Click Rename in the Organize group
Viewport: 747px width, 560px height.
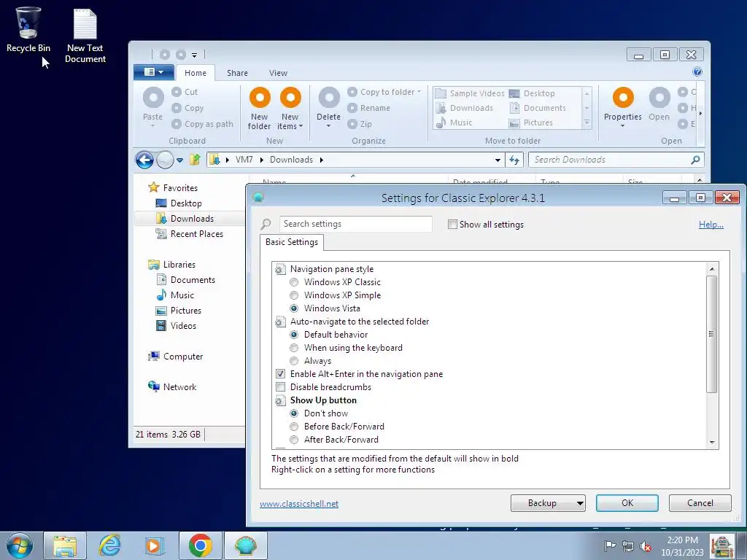pos(368,108)
